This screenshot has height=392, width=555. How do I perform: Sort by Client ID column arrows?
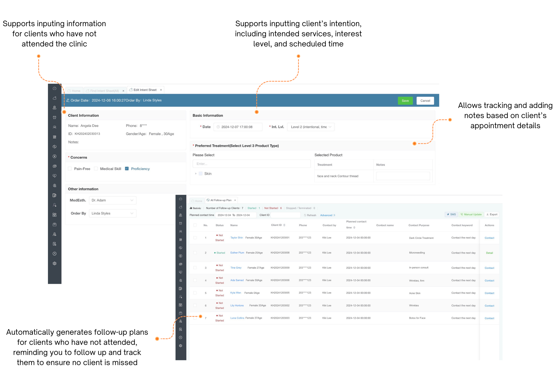coord(284,225)
